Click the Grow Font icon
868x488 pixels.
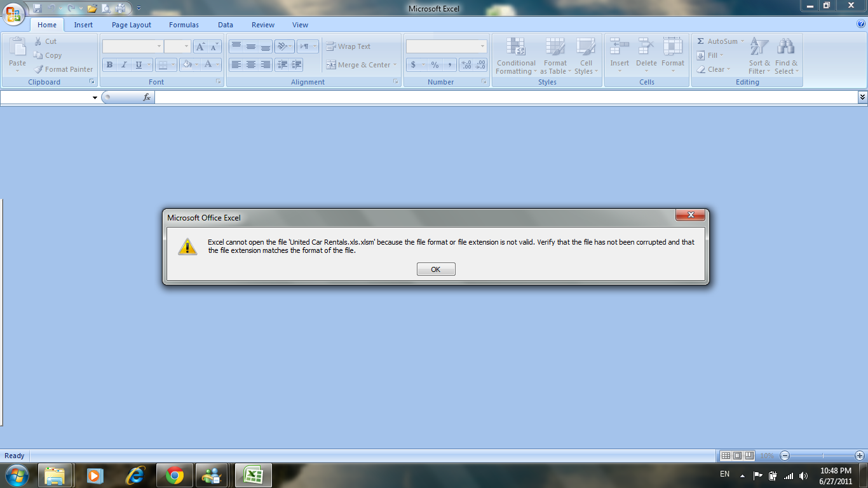[x=200, y=46]
